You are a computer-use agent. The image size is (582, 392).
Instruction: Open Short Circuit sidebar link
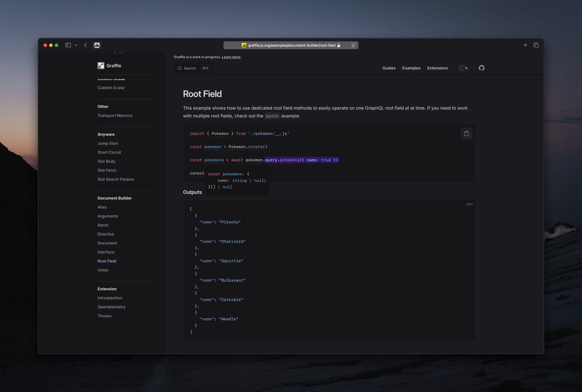(x=109, y=152)
